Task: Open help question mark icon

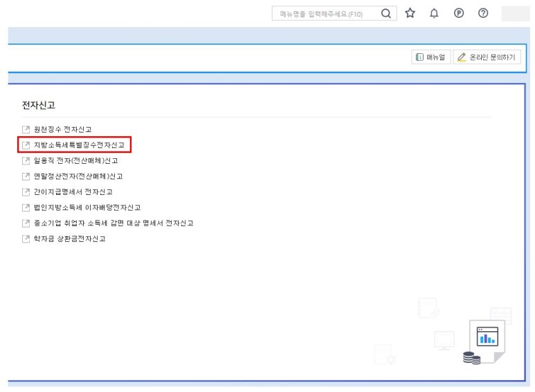Action: [x=483, y=13]
